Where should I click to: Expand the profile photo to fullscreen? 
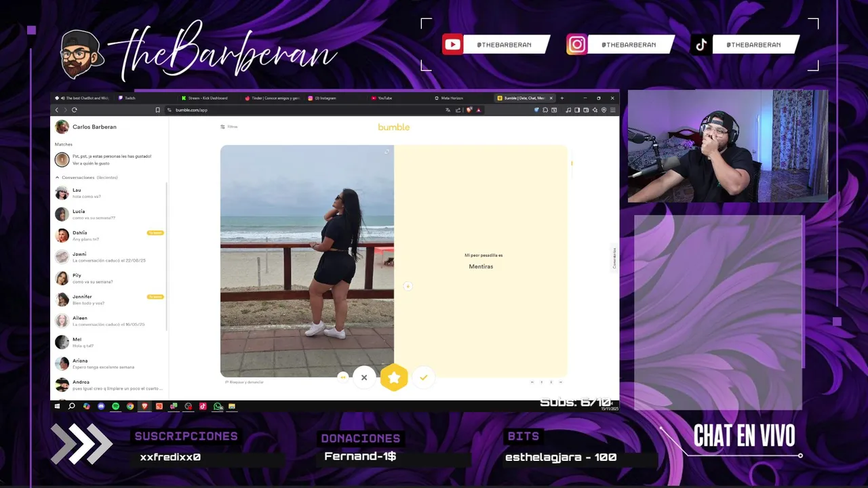tap(387, 151)
